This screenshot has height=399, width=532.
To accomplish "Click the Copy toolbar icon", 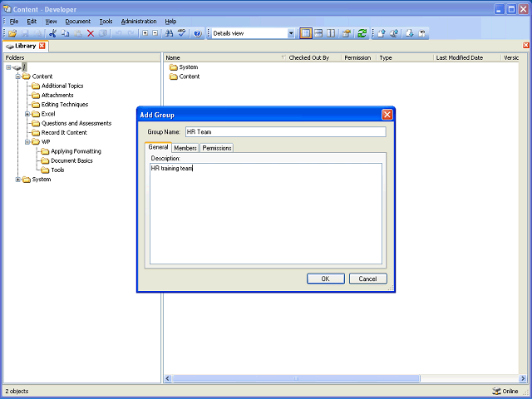I will pyautogui.click(x=65, y=33).
